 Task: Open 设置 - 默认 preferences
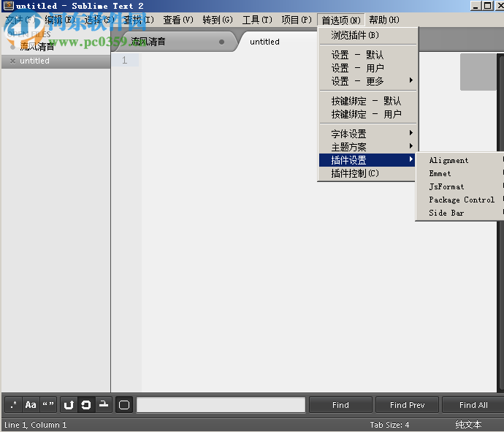click(x=367, y=55)
